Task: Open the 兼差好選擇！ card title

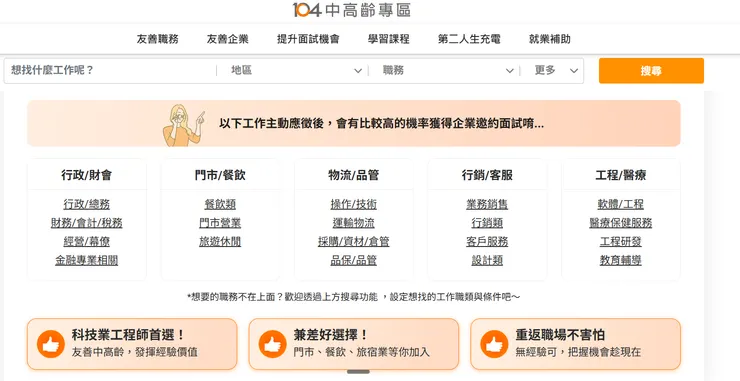Action: pos(330,335)
